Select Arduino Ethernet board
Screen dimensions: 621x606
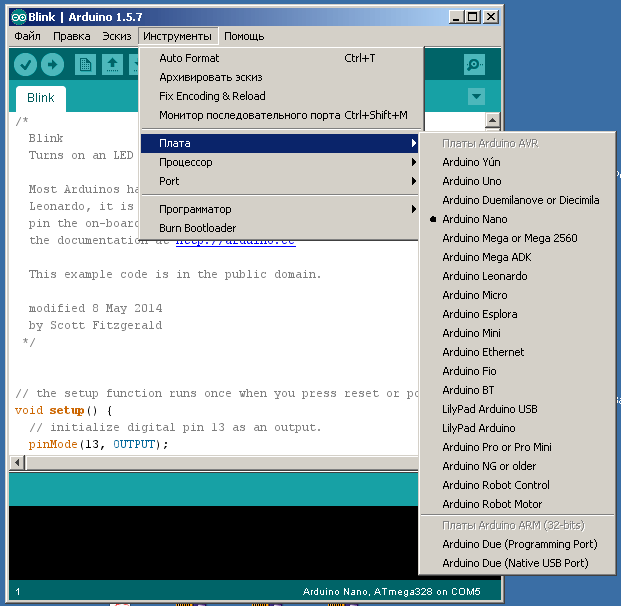(517, 352)
